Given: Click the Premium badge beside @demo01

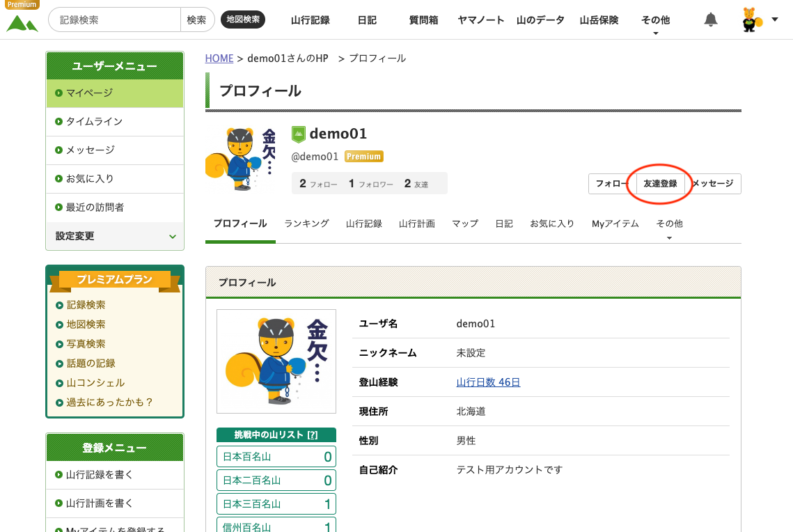Looking at the screenshot, I should tap(363, 156).
